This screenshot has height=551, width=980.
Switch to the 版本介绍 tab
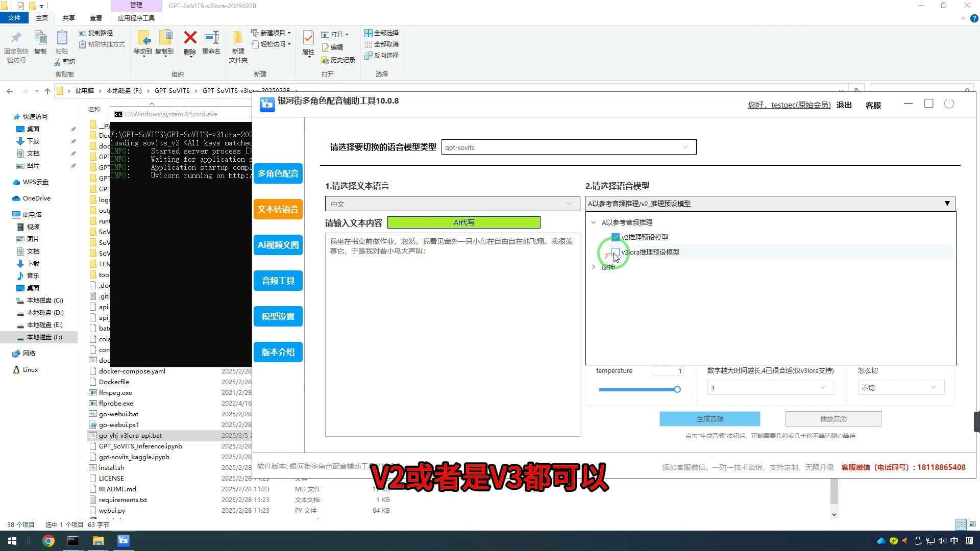click(278, 352)
